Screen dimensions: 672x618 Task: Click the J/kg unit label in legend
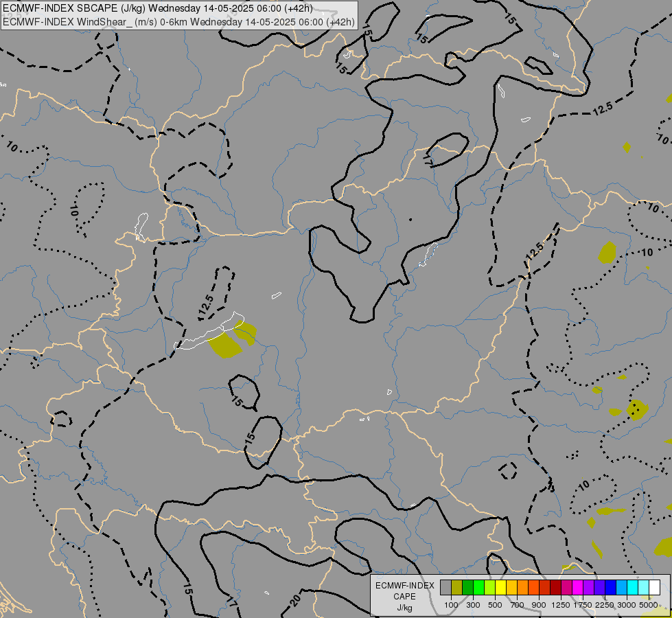point(404,608)
